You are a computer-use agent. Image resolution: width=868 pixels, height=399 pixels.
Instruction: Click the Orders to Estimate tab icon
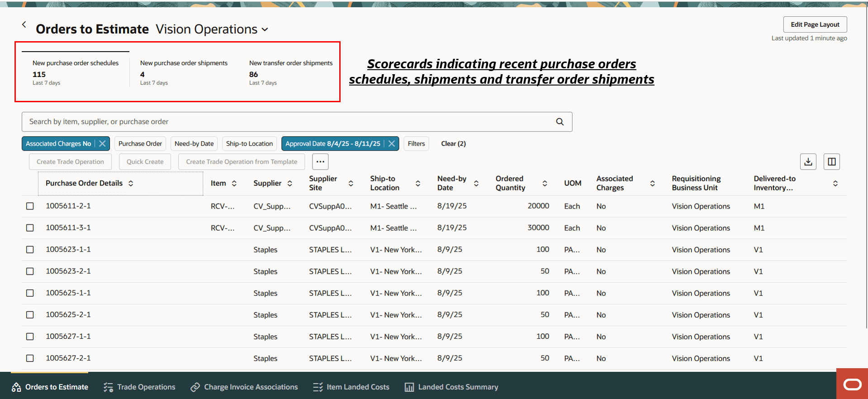(x=16, y=387)
